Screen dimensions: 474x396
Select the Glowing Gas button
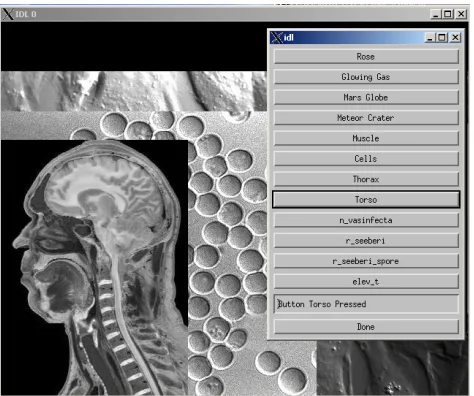pos(366,77)
